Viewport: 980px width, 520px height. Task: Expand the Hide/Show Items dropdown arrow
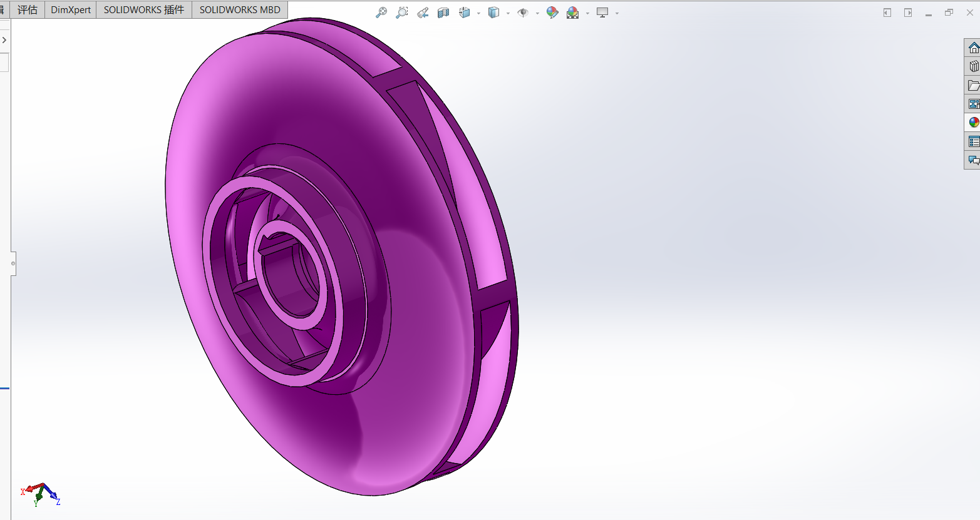point(537,13)
